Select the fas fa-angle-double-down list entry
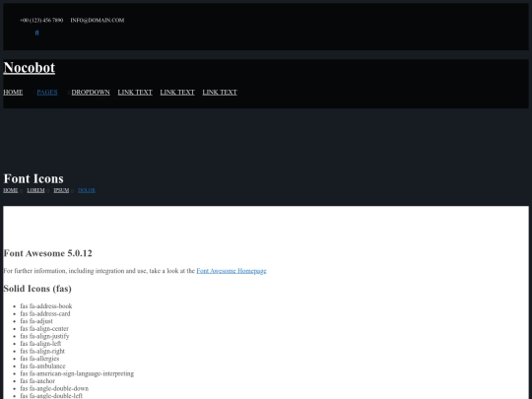 click(x=54, y=388)
